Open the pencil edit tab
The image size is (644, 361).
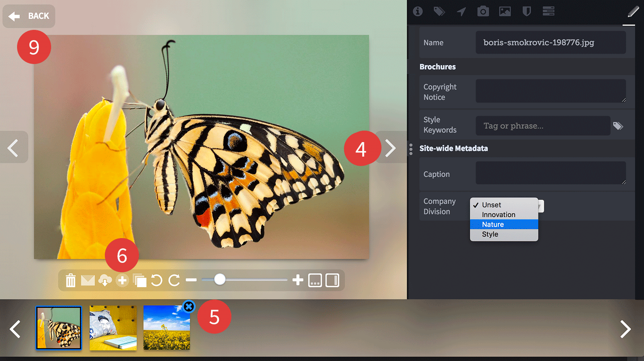pyautogui.click(x=633, y=12)
